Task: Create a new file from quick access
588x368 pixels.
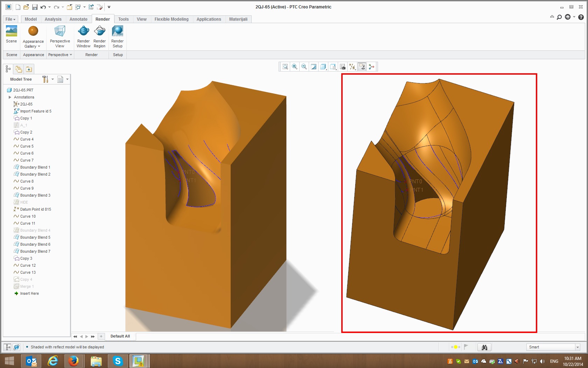Action: [18, 7]
